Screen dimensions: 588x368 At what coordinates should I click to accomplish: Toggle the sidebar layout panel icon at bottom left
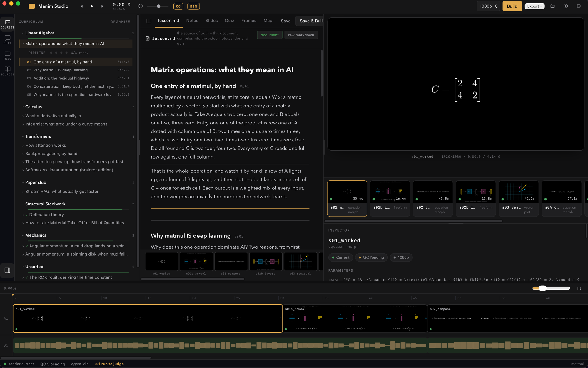click(7, 270)
